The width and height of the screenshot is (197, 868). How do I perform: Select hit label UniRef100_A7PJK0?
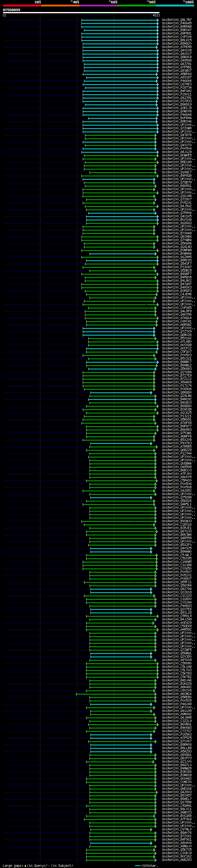click(x=177, y=474)
